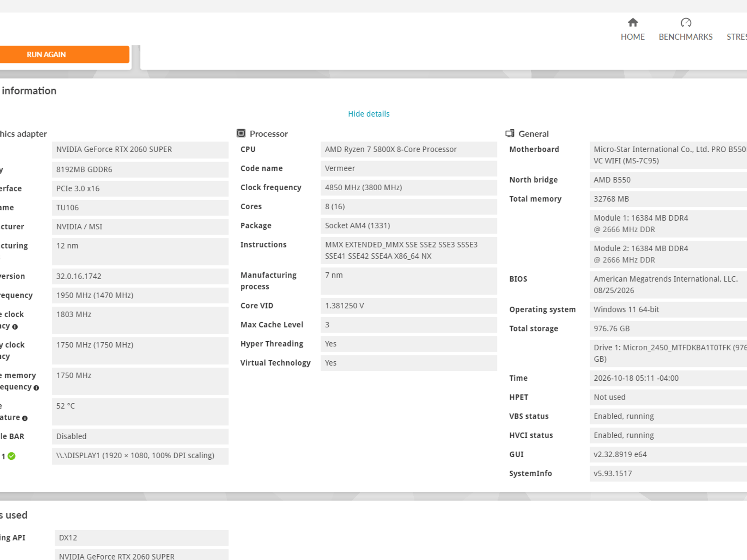
Task: Click the 52 °C temperature value
Action: click(140, 412)
